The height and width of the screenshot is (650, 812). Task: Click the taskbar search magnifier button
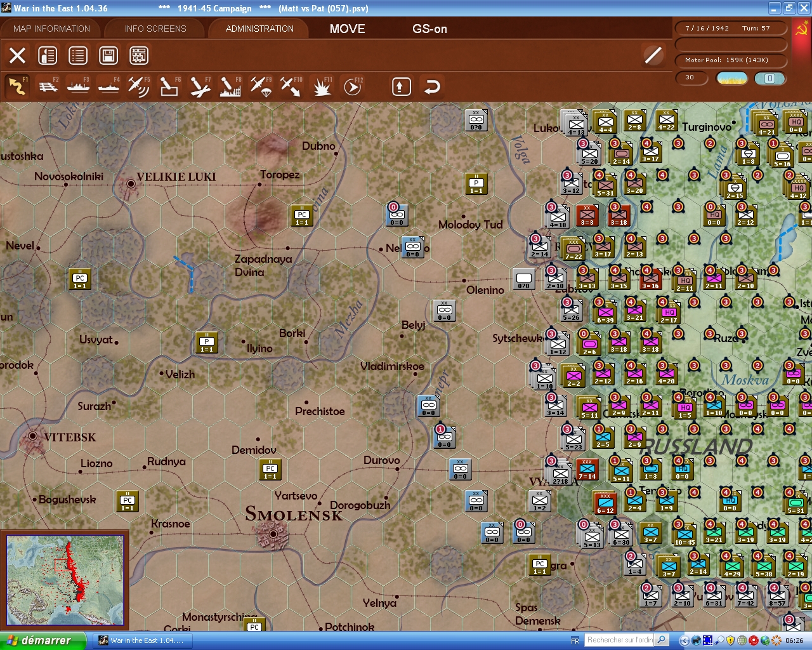[662, 640]
